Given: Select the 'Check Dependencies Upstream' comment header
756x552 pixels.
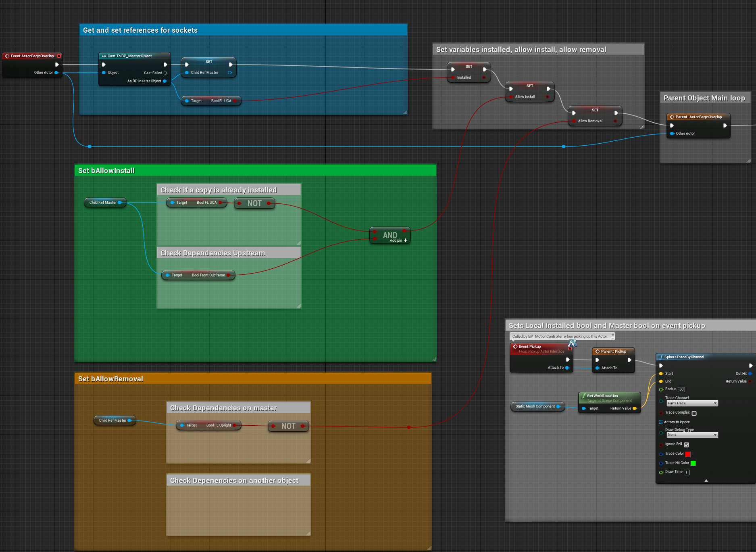Looking at the screenshot, I should pos(229,253).
